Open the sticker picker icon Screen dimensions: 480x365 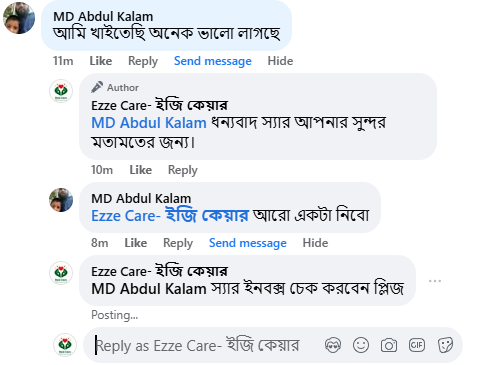pos(445,345)
